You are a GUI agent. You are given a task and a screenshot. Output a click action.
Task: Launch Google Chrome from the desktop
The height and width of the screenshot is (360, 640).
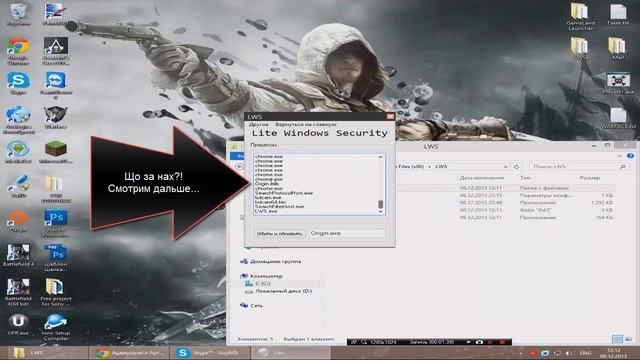coord(18,51)
